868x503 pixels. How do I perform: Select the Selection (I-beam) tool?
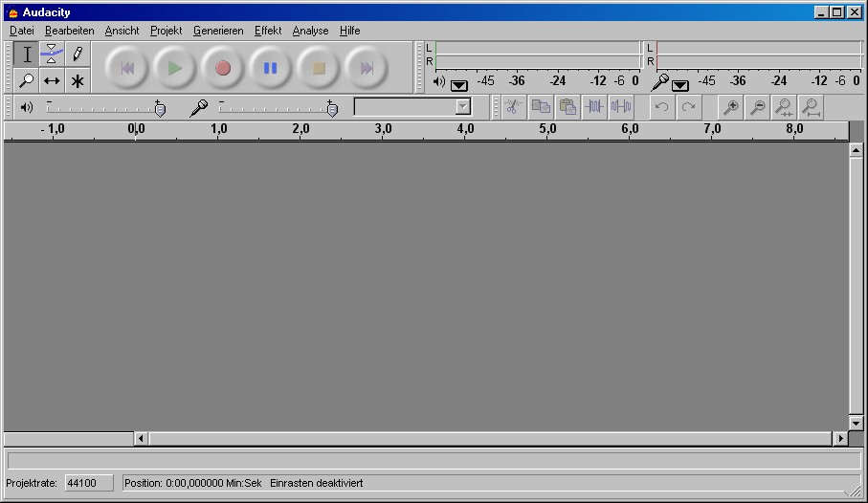[26, 55]
